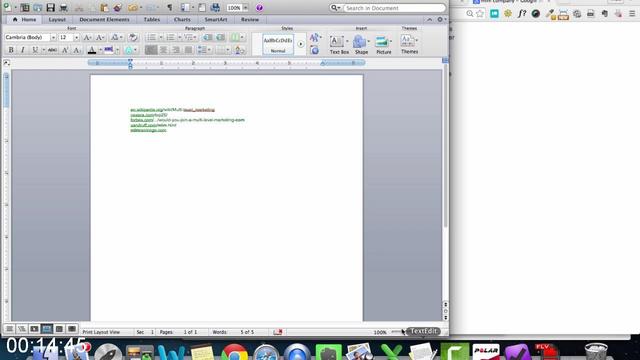Apply font color with A icon

pyautogui.click(x=92, y=50)
